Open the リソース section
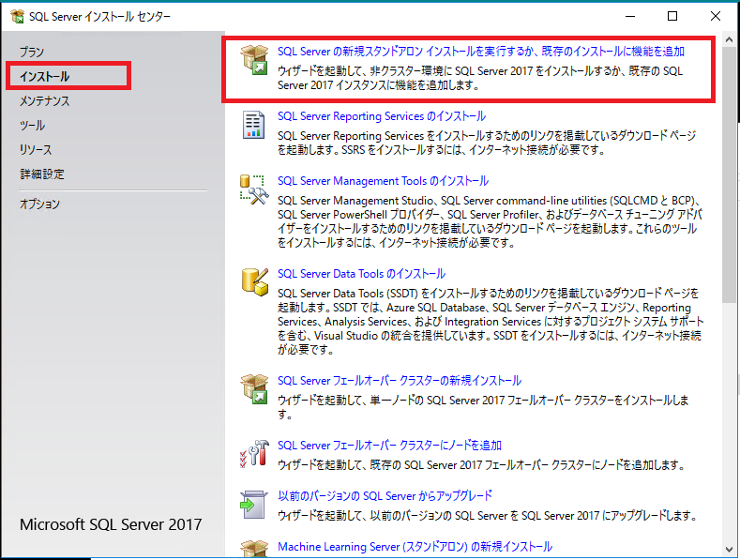The height and width of the screenshot is (560, 740). pos(36,150)
